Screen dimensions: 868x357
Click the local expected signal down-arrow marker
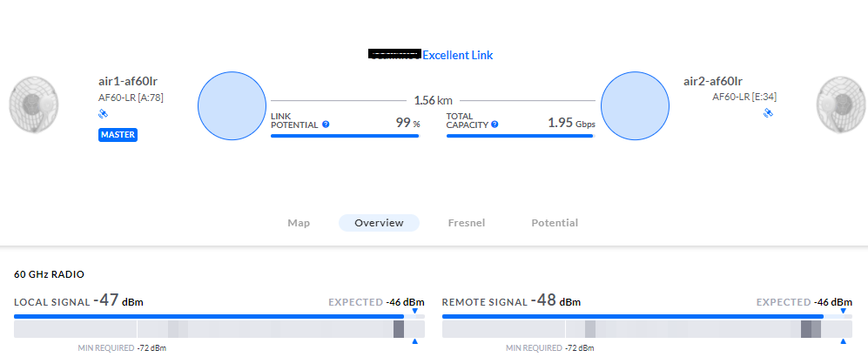tap(415, 311)
